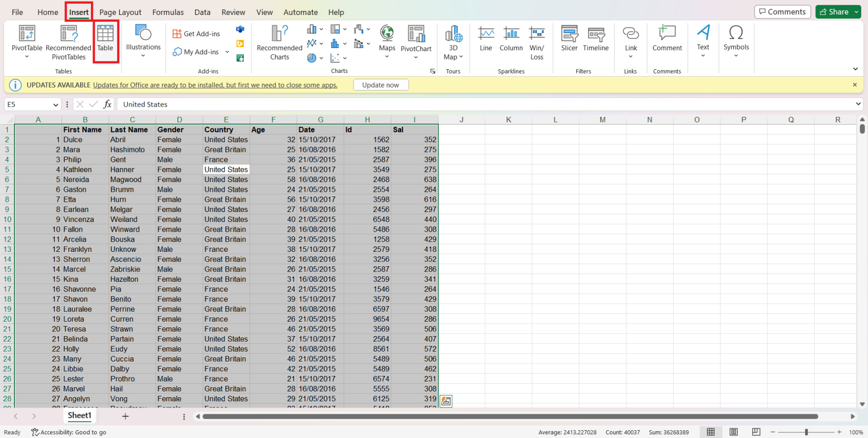Insert a Maps chart
The image size is (868, 438).
[x=387, y=41]
